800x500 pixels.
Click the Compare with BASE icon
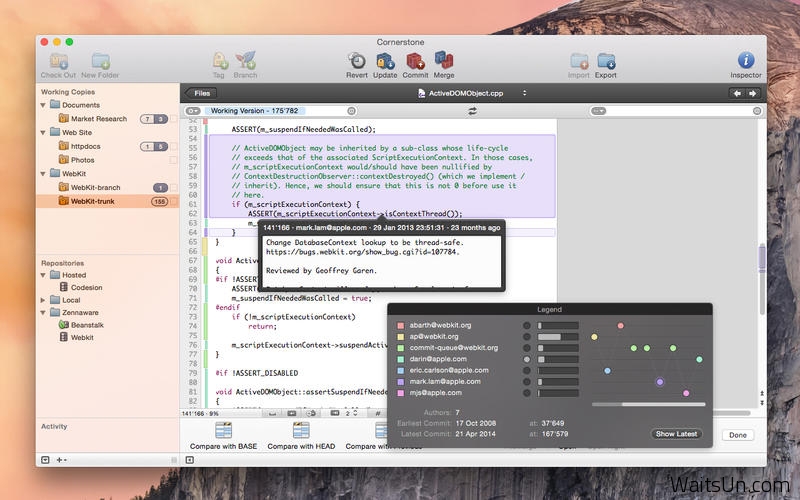(223, 431)
